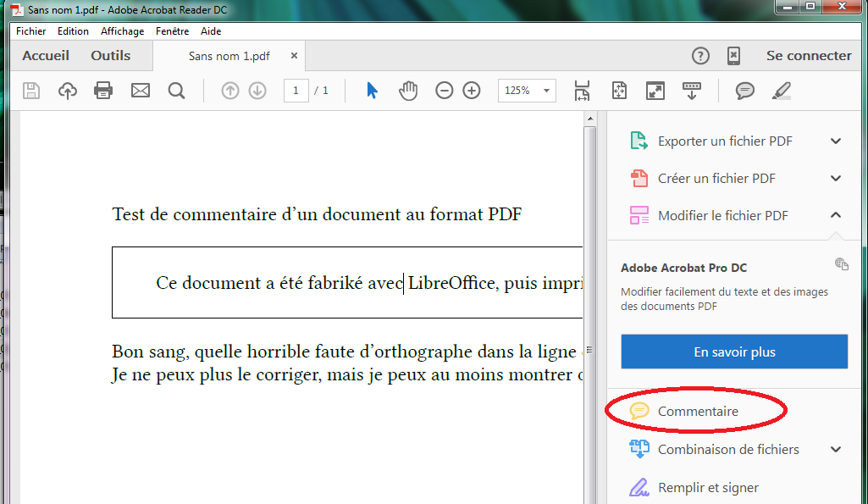Open the Fenêtre menu
This screenshot has width=868, height=504.
click(x=172, y=31)
